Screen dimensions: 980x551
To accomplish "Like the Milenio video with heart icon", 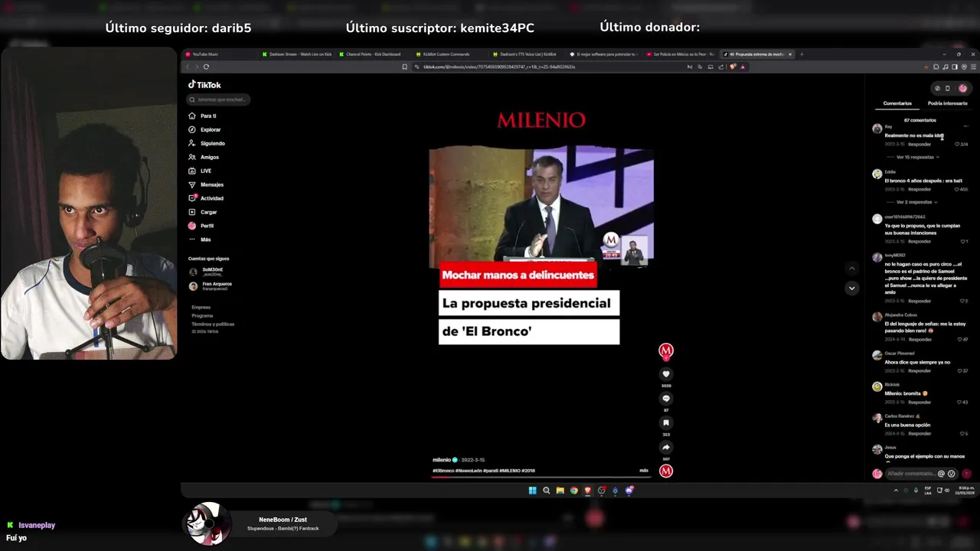I will pyautogui.click(x=666, y=374).
